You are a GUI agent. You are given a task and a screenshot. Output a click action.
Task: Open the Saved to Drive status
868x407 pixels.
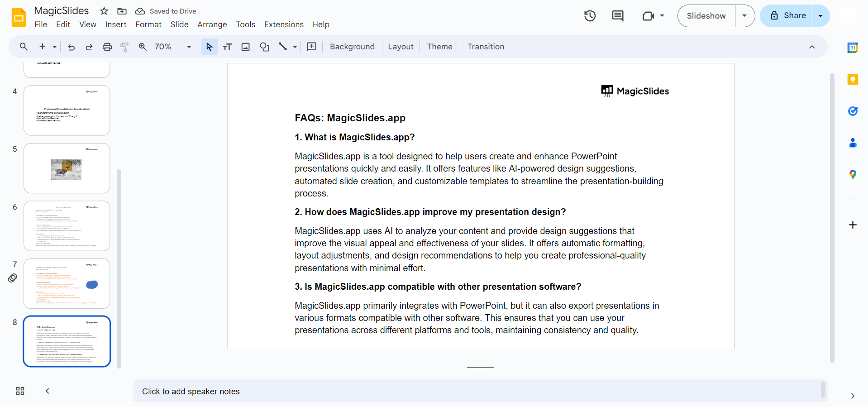pyautogui.click(x=166, y=11)
